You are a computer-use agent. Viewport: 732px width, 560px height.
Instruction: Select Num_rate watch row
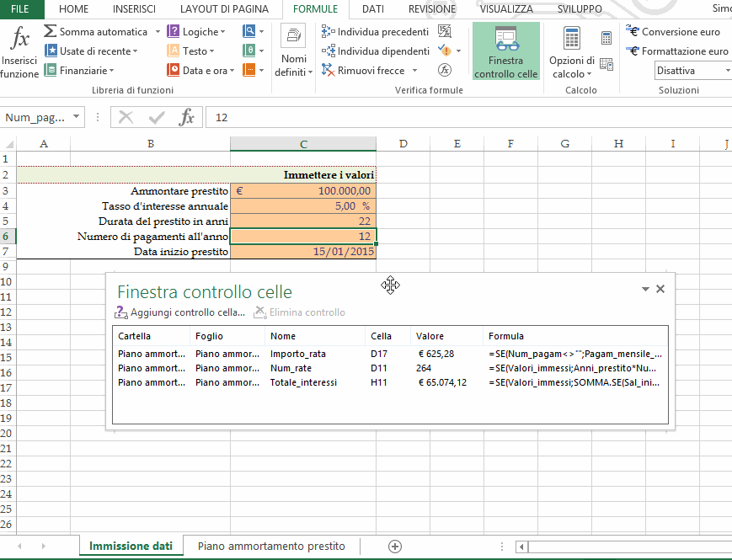click(390, 368)
